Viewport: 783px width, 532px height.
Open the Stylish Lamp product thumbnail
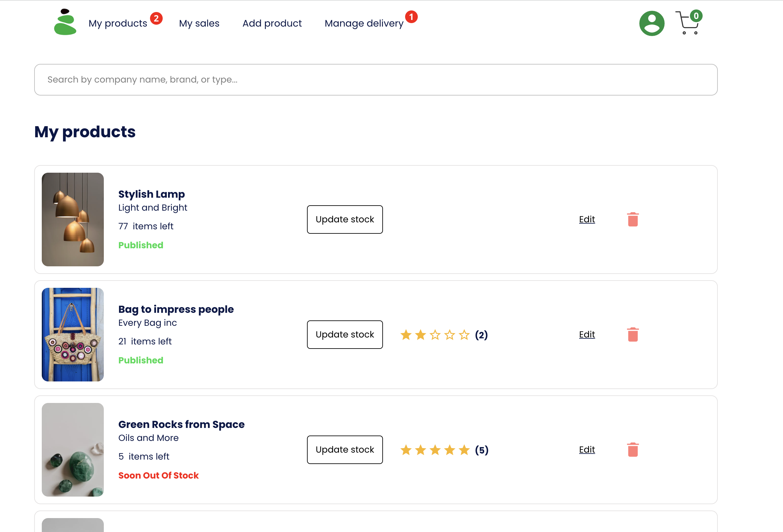73,220
